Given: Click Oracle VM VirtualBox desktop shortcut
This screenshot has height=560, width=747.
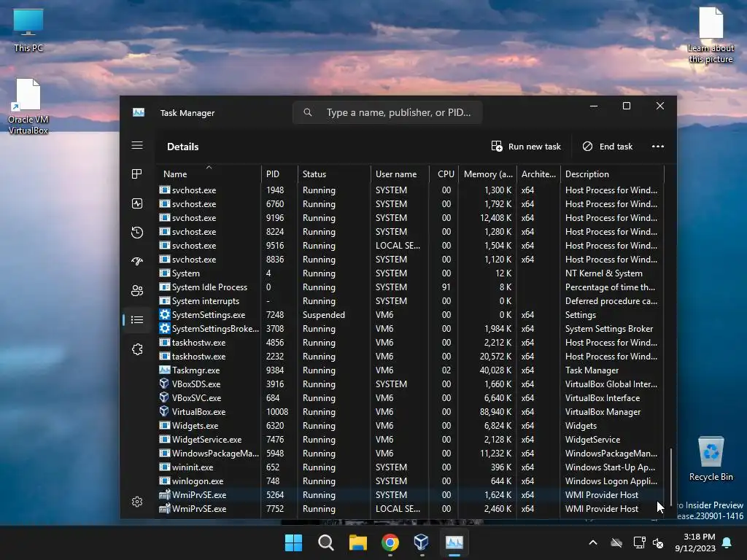Looking at the screenshot, I should [x=28, y=106].
